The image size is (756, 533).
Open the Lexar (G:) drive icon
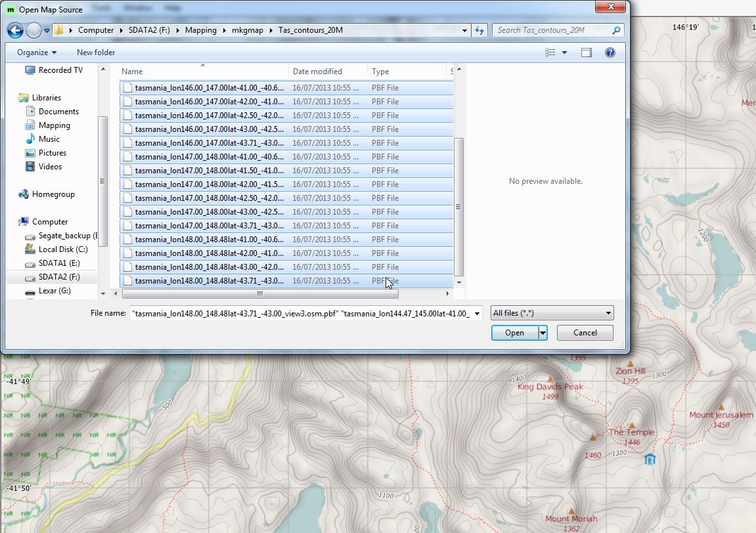(30, 291)
